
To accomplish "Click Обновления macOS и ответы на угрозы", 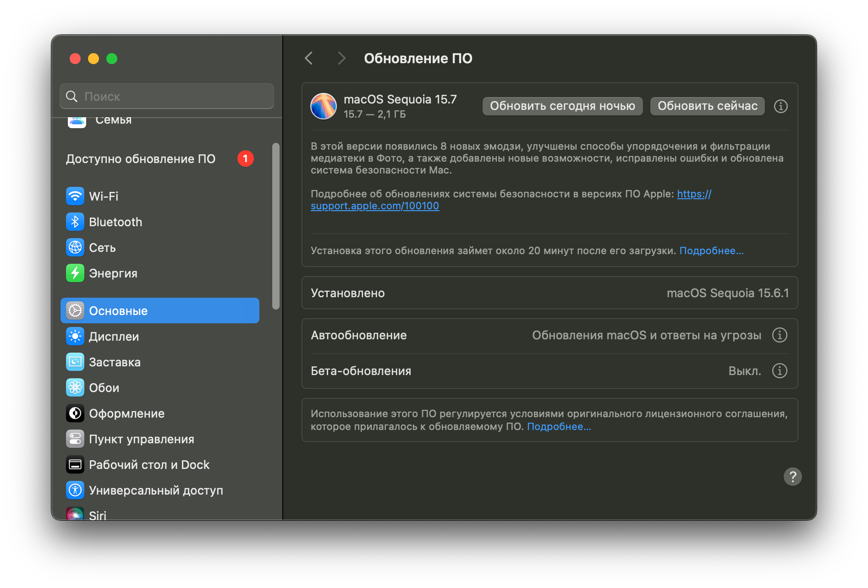I will [x=647, y=335].
